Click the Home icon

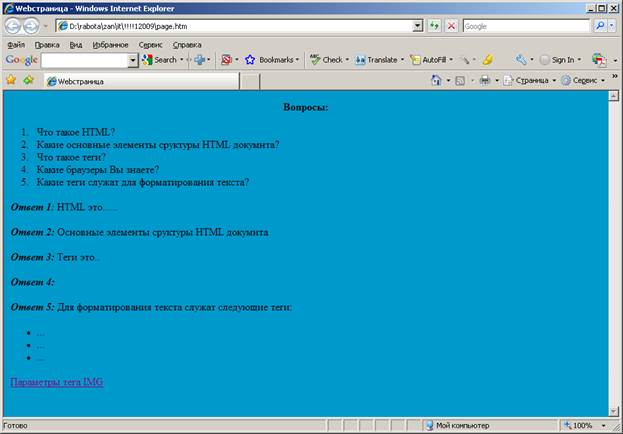[x=436, y=81]
